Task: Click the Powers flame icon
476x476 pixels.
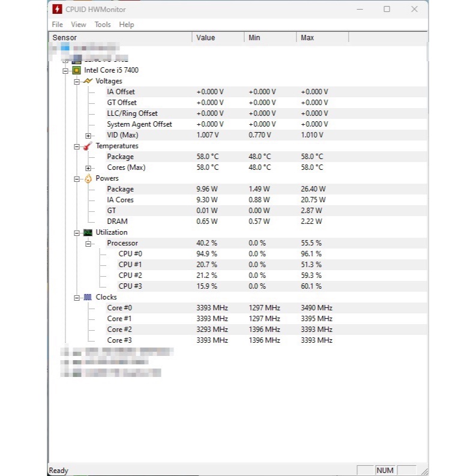Action: click(88, 178)
